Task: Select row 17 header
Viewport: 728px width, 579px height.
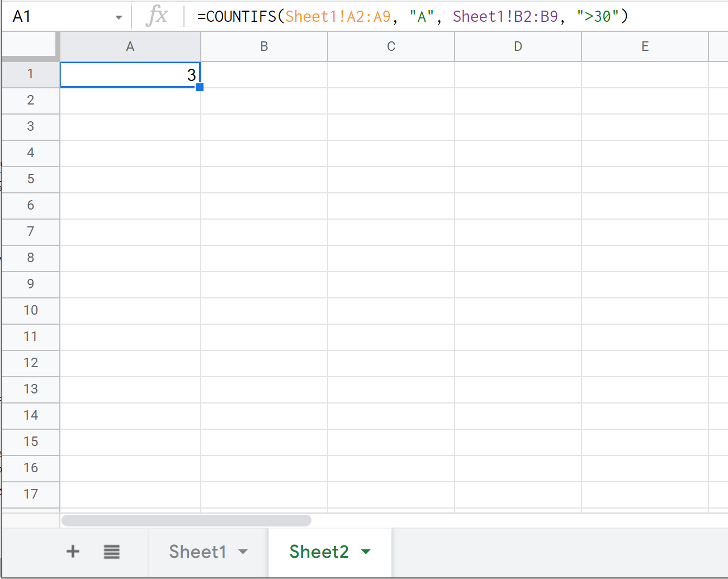Action: tap(31, 494)
